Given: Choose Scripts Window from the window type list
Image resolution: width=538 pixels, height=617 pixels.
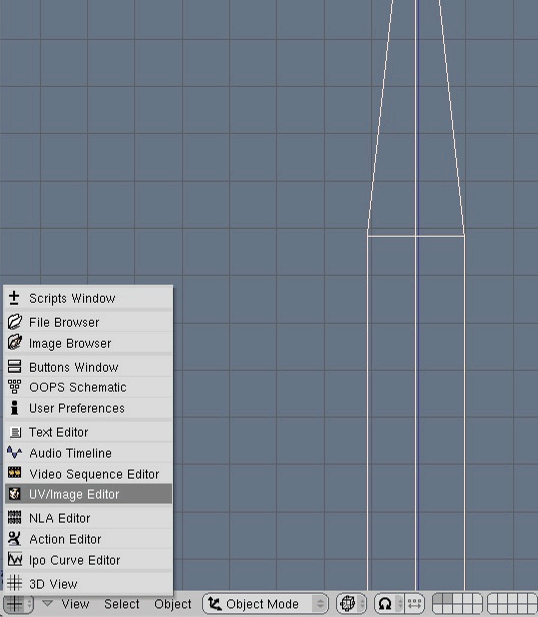Looking at the screenshot, I should coord(88,298).
